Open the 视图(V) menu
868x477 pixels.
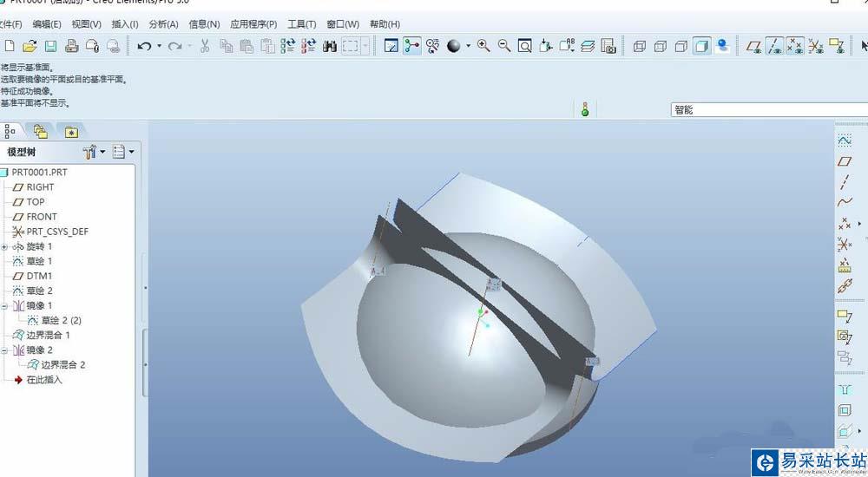tap(86, 24)
